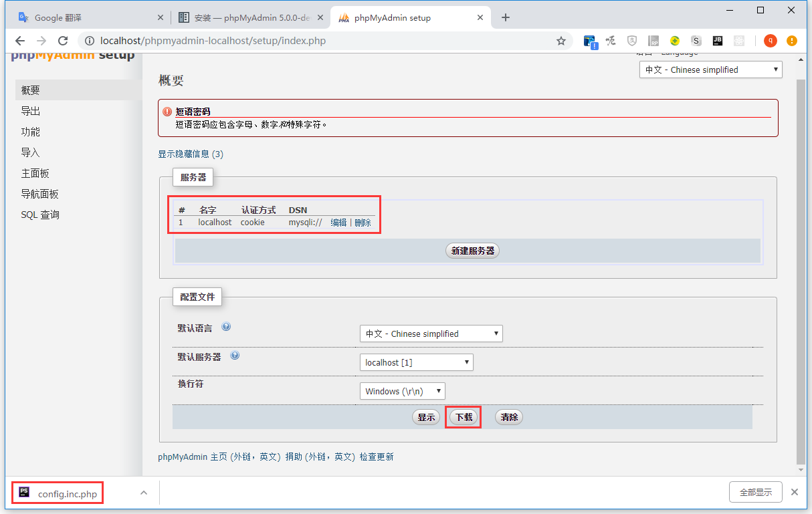
Task: Click the 下载 button
Action: pos(464,417)
